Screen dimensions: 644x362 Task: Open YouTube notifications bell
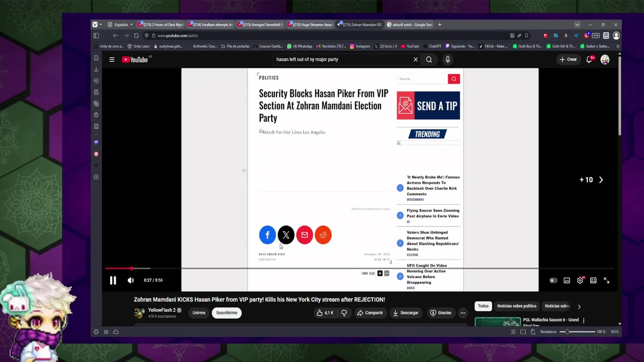(x=589, y=59)
